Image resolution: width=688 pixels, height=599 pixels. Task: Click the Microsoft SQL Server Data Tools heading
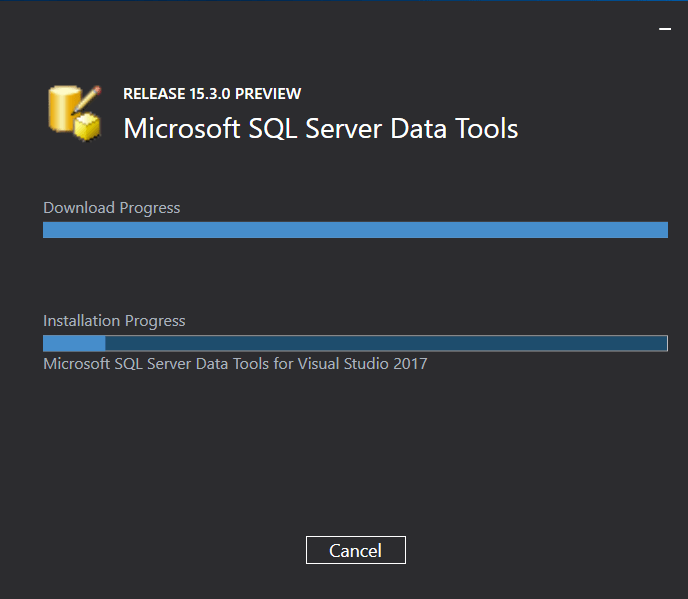(321, 129)
